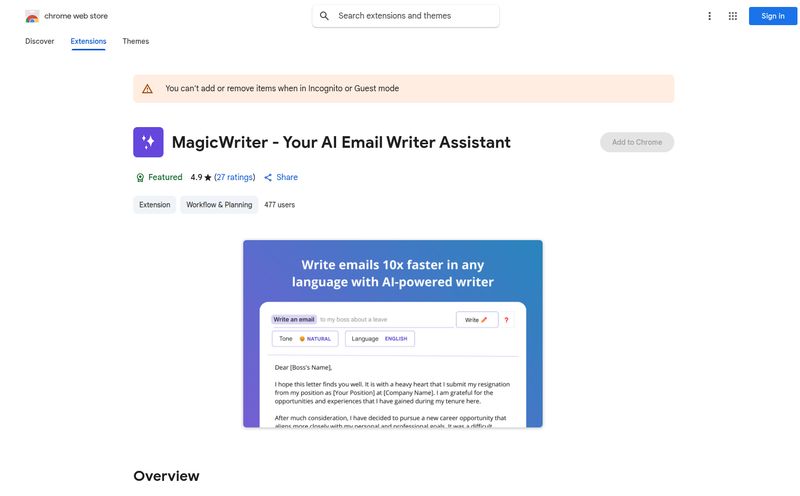Image resolution: width=800 pixels, height=496 pixels.
Task: Click the rating star icon
Action: (208, 178)
